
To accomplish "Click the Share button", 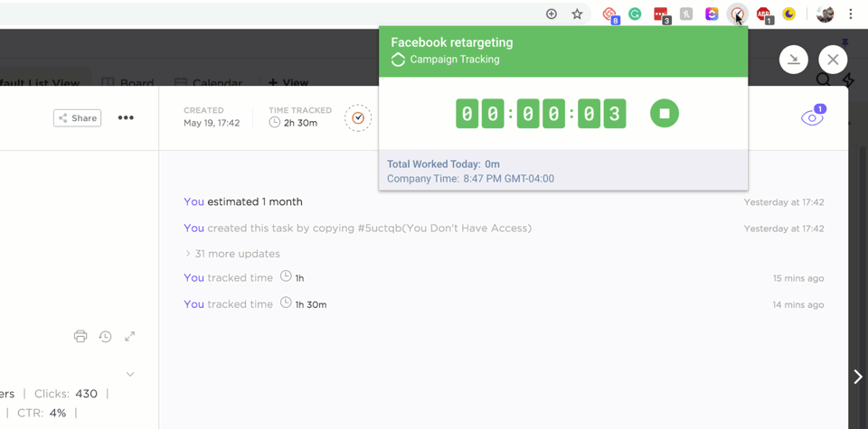I will (77, 118).
